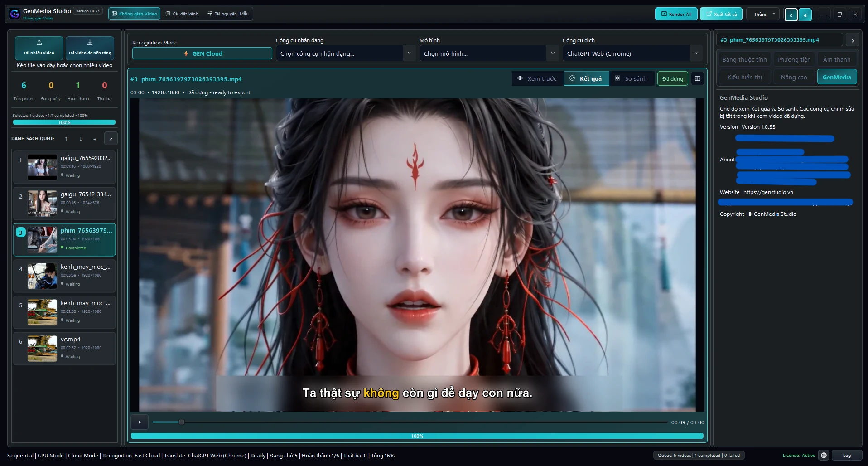Click arrow of Công cụ dịch dropdown
This screenshot has height=466, width=868.
tap(696, 53)
